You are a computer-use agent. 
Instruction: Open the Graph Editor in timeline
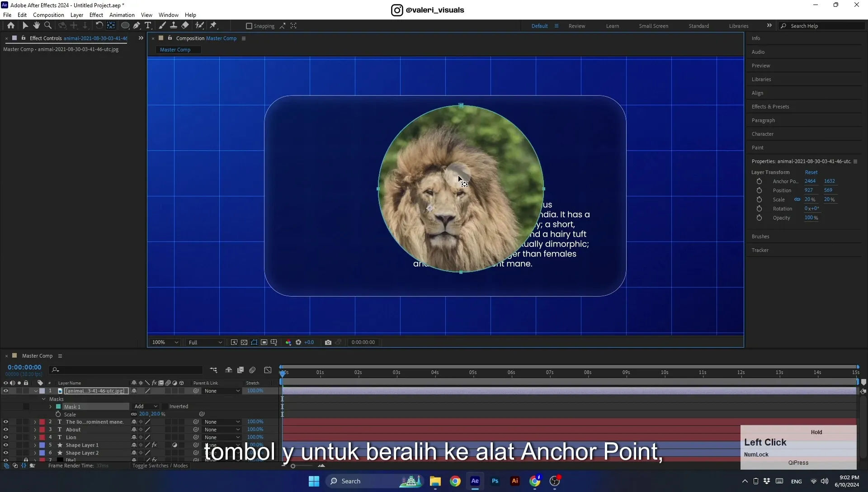tap(268, 370)
